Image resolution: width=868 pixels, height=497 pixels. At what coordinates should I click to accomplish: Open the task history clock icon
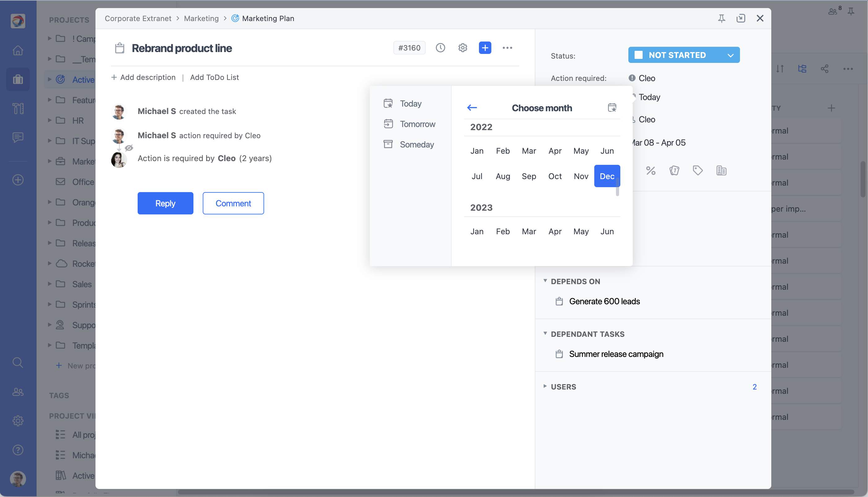[440, 48]
